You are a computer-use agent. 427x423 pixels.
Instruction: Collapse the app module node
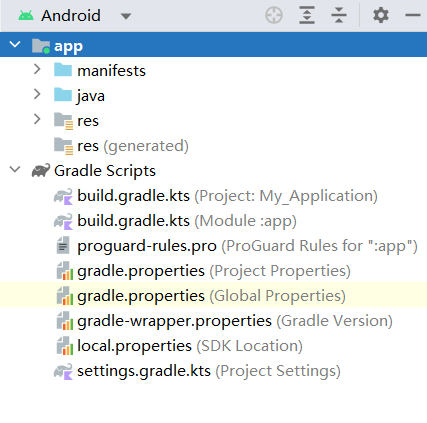point(15,45)
